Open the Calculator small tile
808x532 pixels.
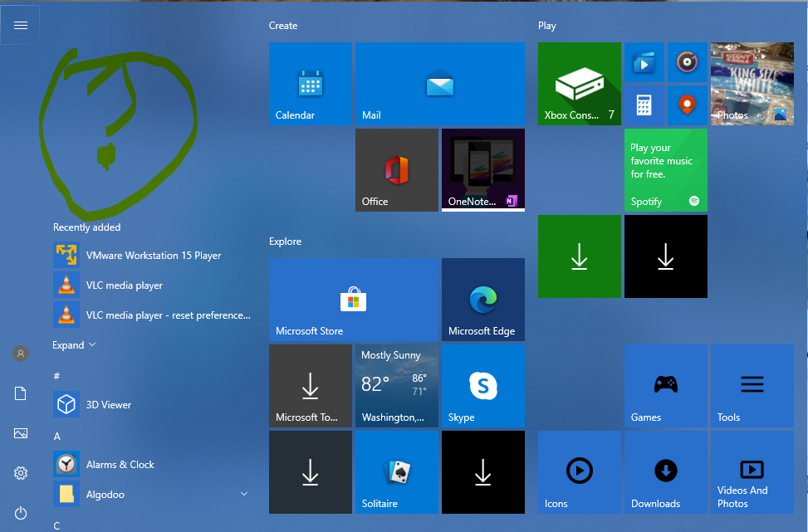click(644, 105)
